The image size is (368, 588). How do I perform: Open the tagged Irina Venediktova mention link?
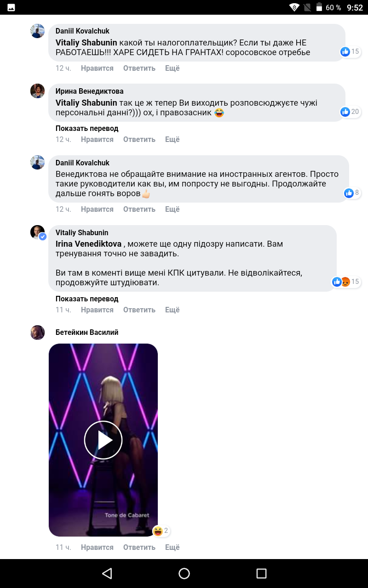tap(88, 244)
